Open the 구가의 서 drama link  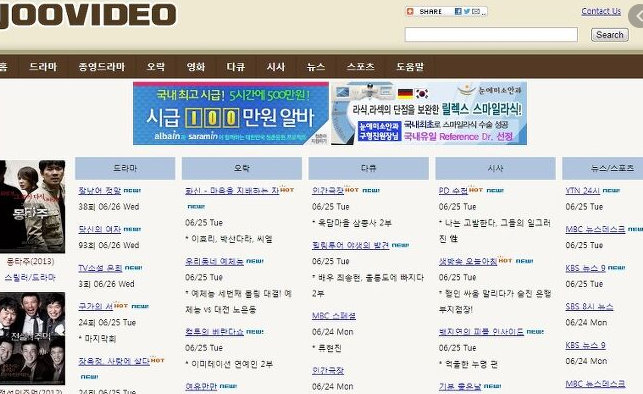(x=95, y=306)
